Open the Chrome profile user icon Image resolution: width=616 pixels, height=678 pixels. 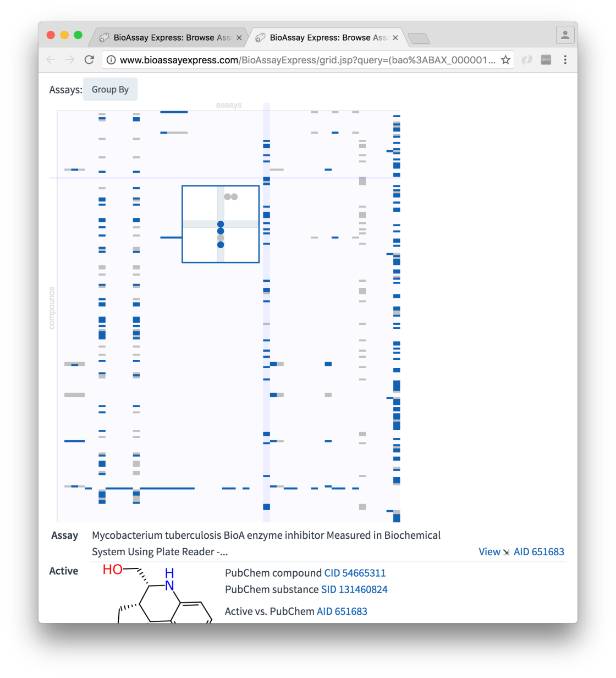565,35
